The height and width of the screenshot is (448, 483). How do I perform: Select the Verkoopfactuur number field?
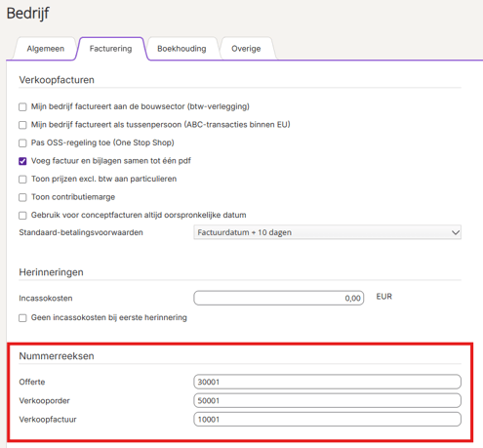[x=327, y=420]
